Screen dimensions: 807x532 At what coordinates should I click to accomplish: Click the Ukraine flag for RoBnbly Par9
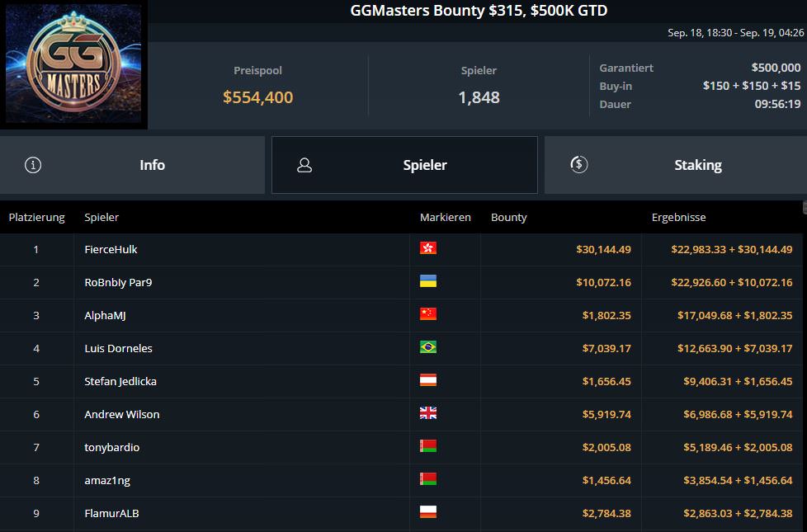428,281
